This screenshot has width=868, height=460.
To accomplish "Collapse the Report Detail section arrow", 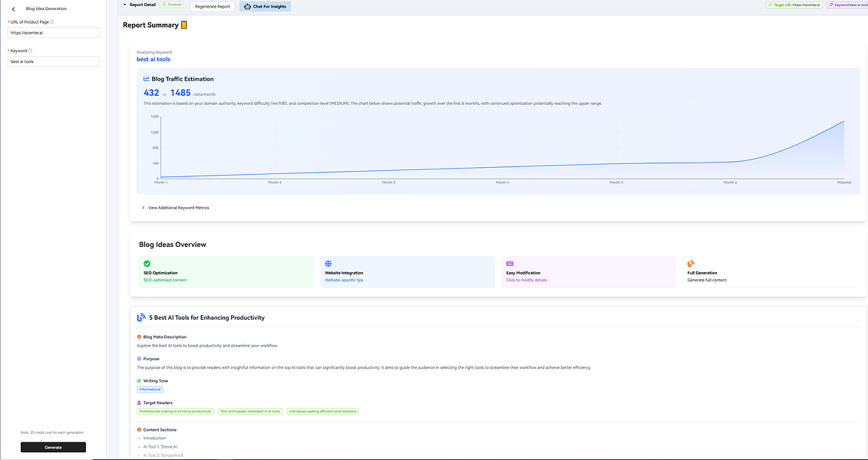I will click(125, 5).
